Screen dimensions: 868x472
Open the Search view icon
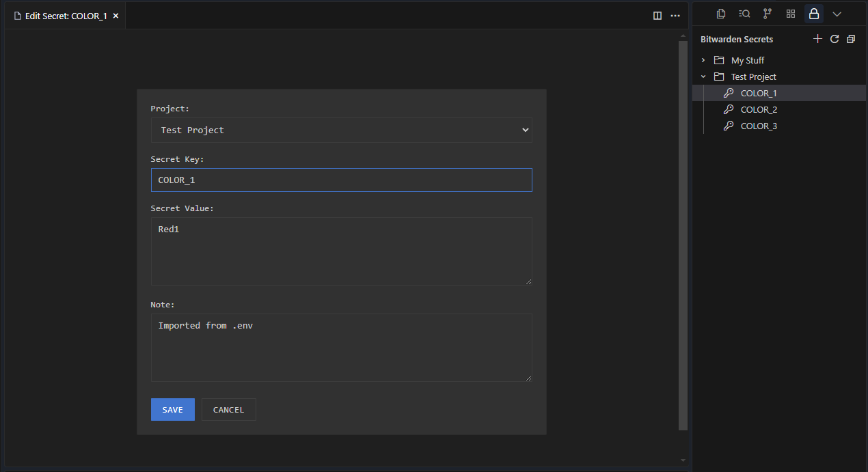[744, 14]
